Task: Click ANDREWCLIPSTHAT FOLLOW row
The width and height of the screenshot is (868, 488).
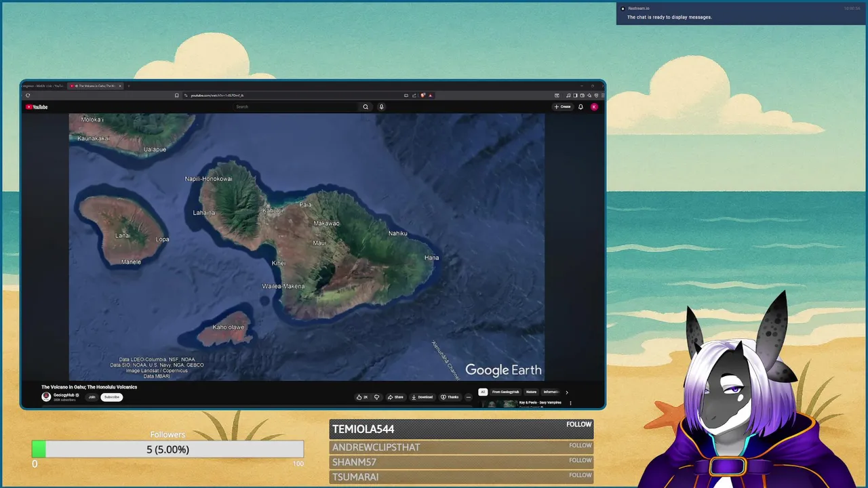Action: pos(461,447)
